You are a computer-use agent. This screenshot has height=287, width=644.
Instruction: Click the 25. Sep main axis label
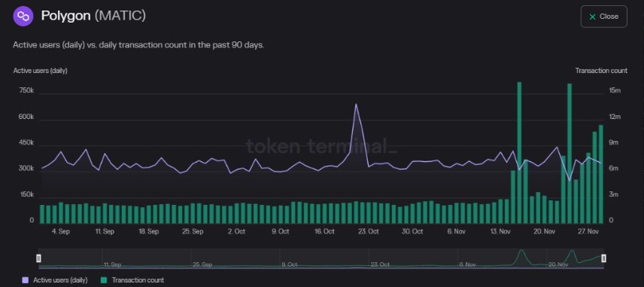pyautogui.click(x=193, y=231)
